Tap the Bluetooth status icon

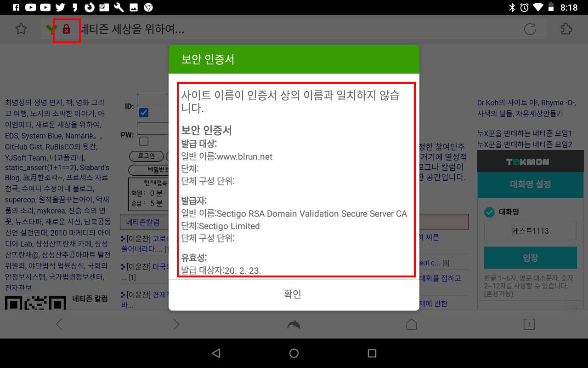point(512,7)
